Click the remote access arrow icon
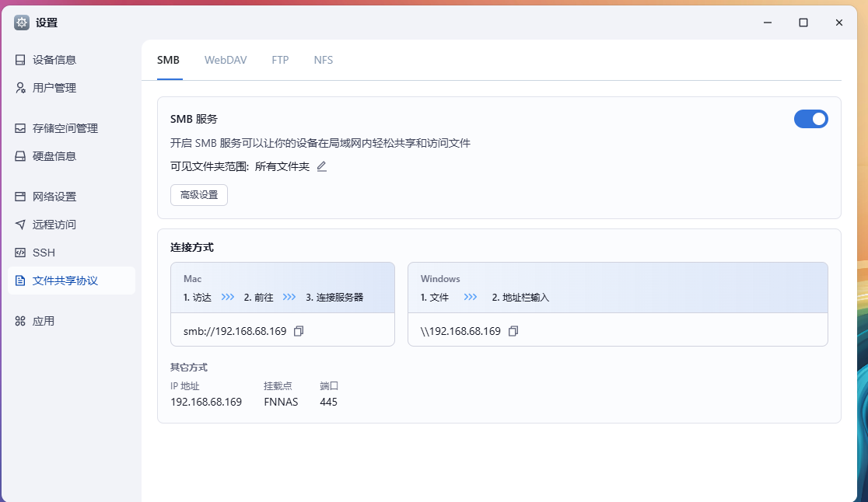 tap(20, 225)
